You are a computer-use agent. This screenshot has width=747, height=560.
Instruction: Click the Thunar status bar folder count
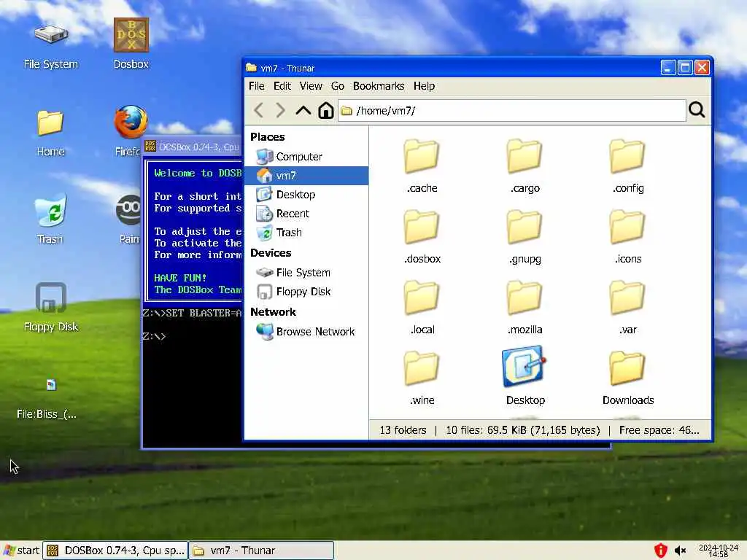(403, 430)
